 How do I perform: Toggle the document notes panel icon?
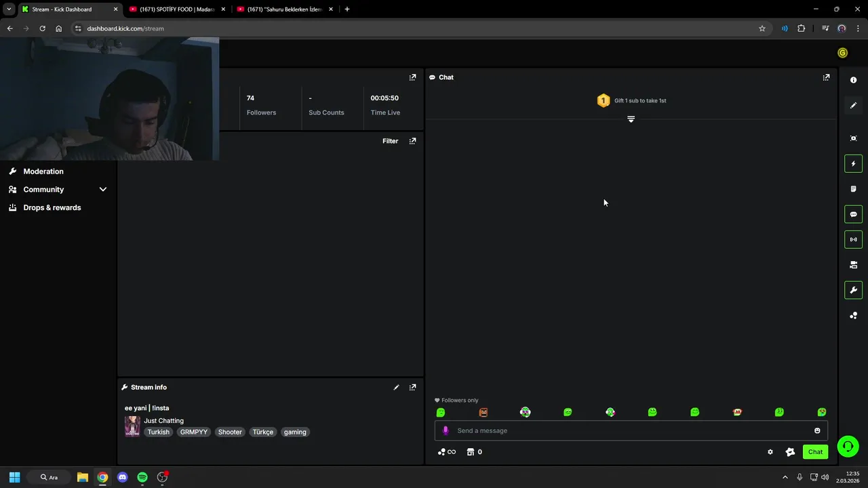pyautogui.click(x=853, y=189)
